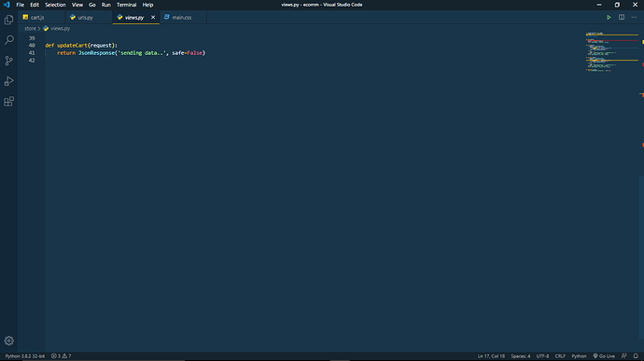Open the Terminal menu
644x361 pixels.
126,5
